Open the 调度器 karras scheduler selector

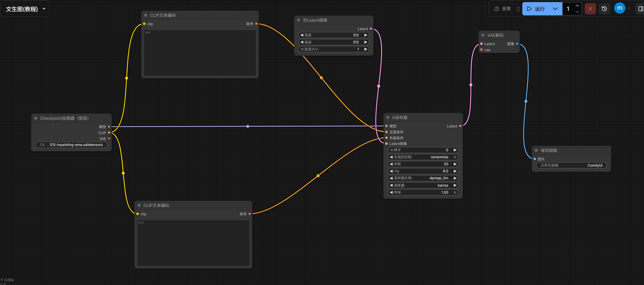(423, 185)
